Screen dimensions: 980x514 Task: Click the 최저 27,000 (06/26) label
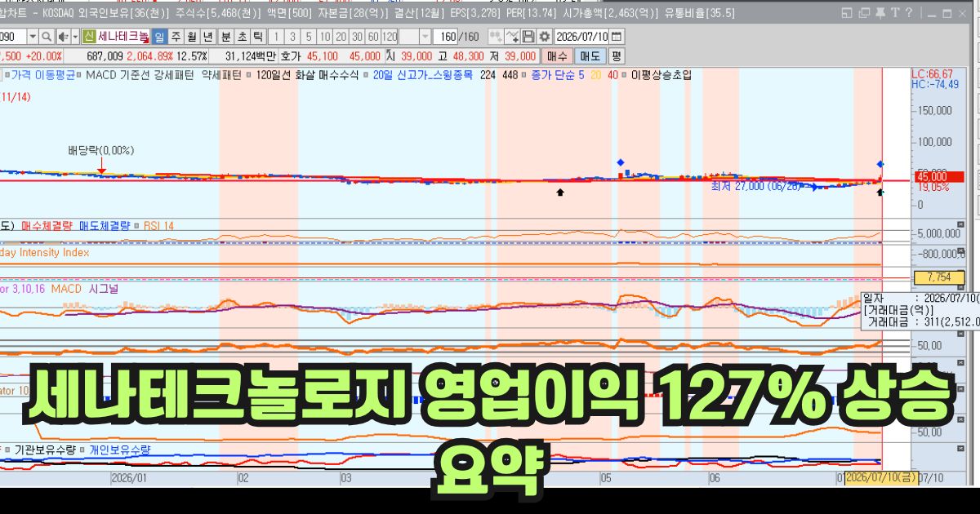(x=756, y=186)
